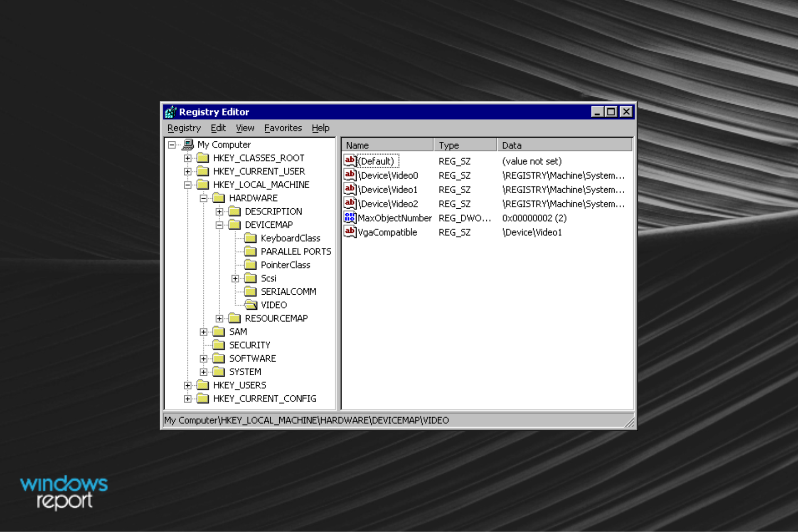Click the SECURITY folder icon
798x532 pixels.
[x=219, y=345]
